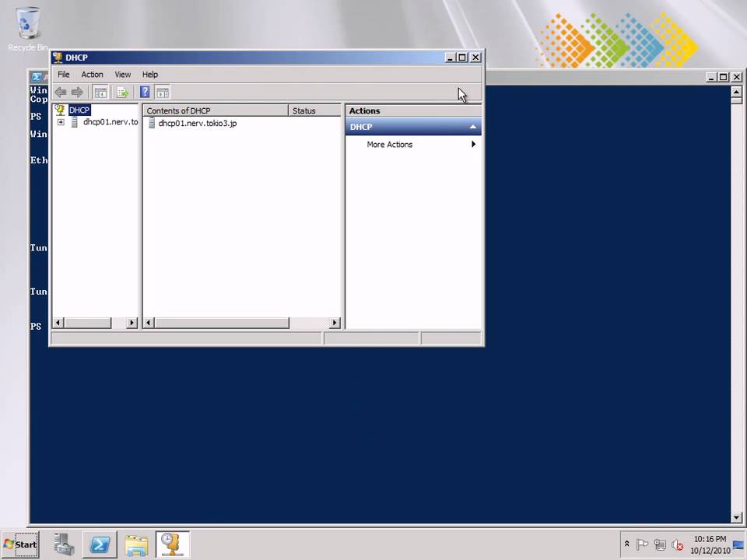
Task: Click the DHCP window title bar icon
Action: click(x=58, y=57)
